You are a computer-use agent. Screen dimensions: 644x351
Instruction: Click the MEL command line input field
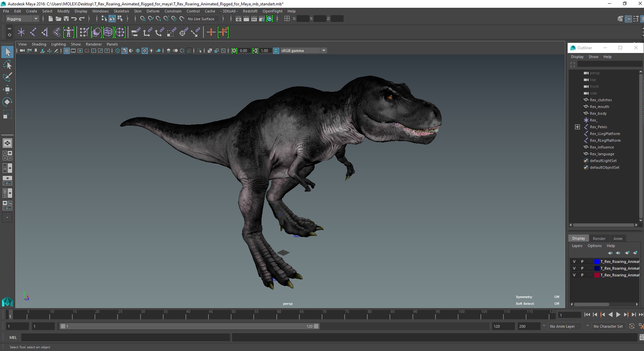(x=125, y=337)
